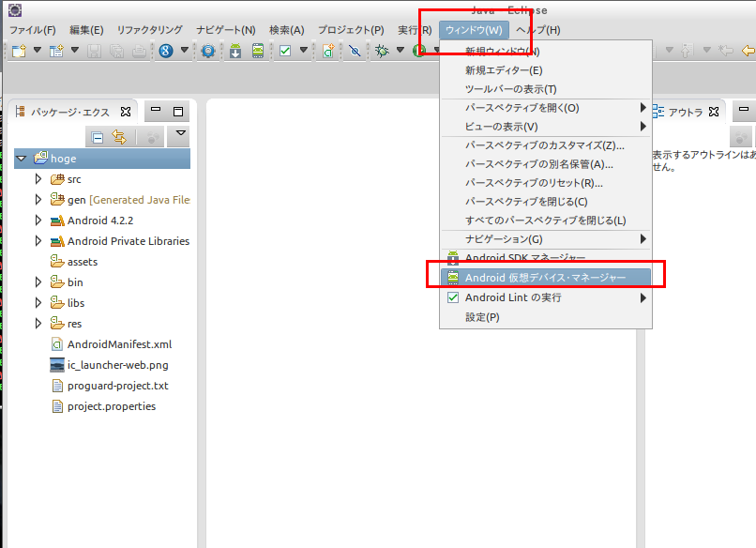Open the Android Lint の実行 submenu
Viewport: 756px width, 548px height.
(x=546, y=297)
